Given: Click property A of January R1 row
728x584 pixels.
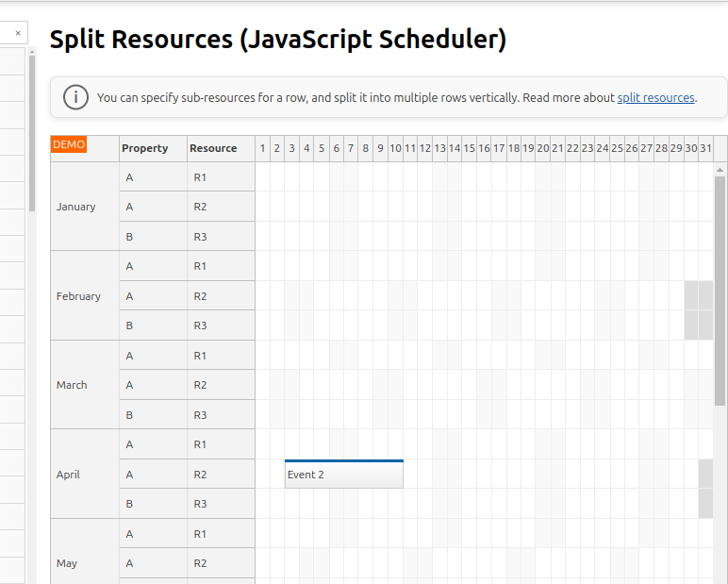Looking at the screenshot, I should pos(153,177).
